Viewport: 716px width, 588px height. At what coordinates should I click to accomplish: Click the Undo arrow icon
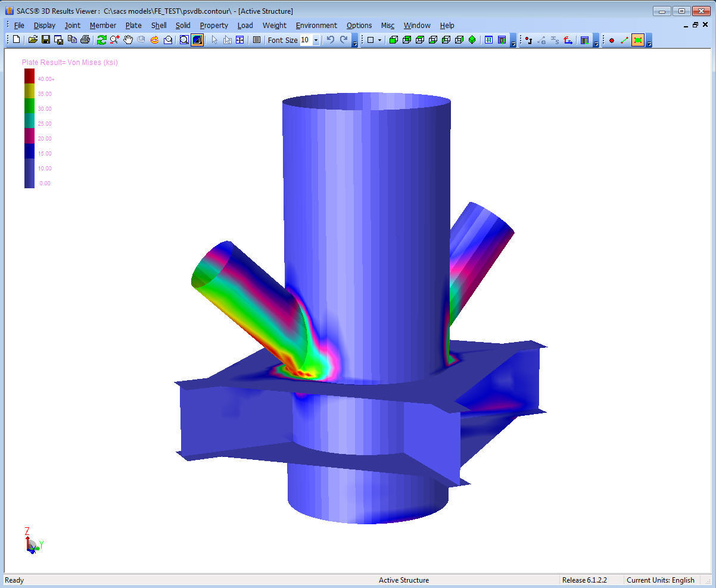click(331, 40)
